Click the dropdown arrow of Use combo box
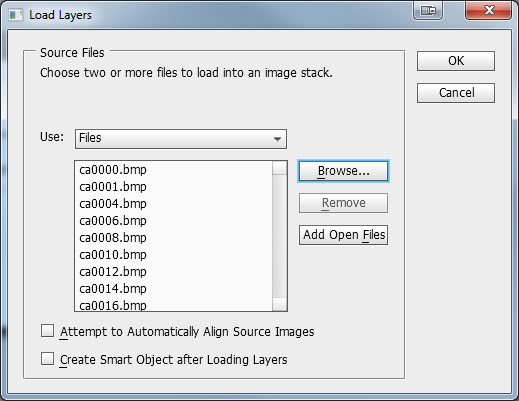 (x=277, y=139)
